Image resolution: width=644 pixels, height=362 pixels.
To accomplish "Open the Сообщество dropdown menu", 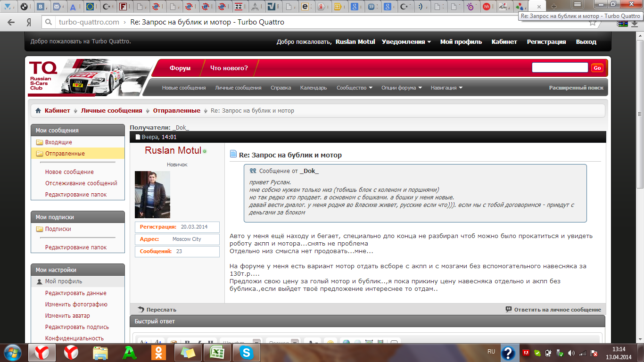I will [354, 88].
